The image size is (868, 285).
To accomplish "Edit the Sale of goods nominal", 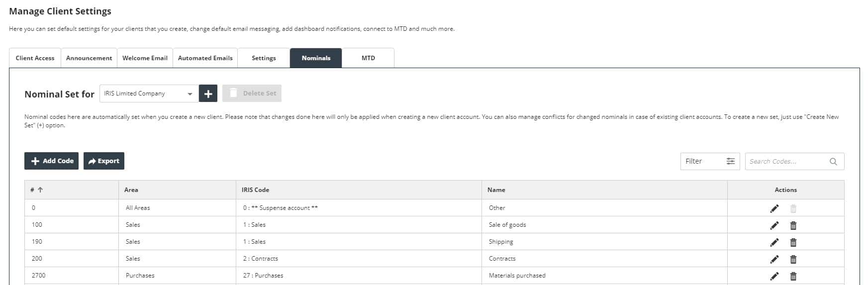I will tap(774, 225).
